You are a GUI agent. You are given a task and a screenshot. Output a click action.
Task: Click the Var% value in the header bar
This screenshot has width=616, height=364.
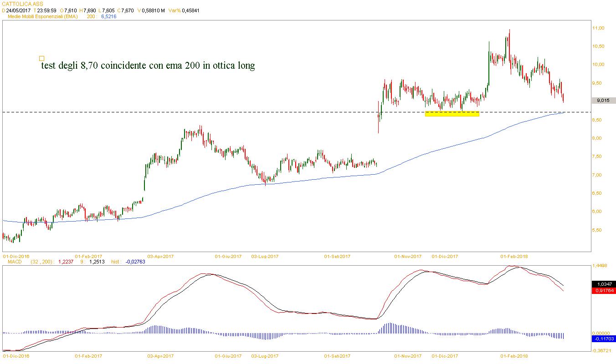point(190,10)
